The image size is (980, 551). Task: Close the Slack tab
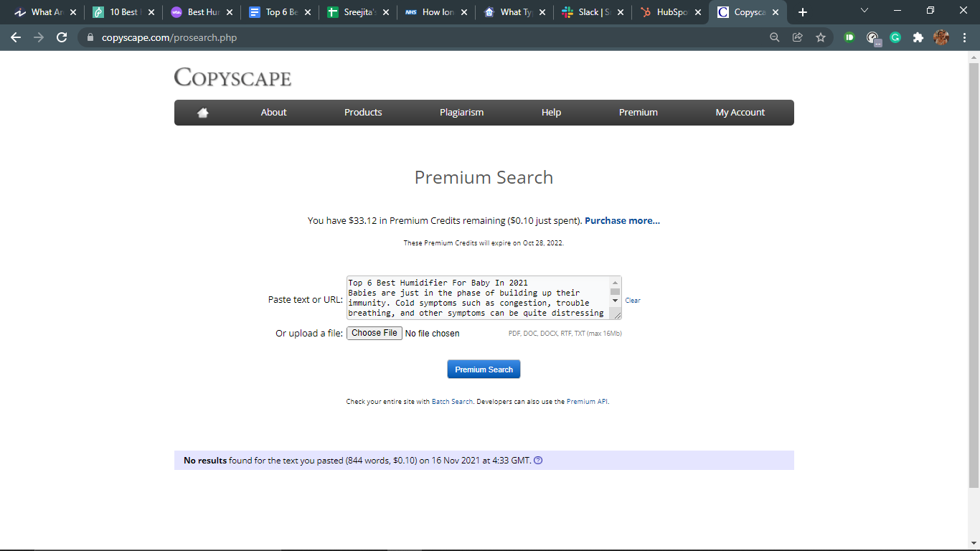(x=620, y=12)
